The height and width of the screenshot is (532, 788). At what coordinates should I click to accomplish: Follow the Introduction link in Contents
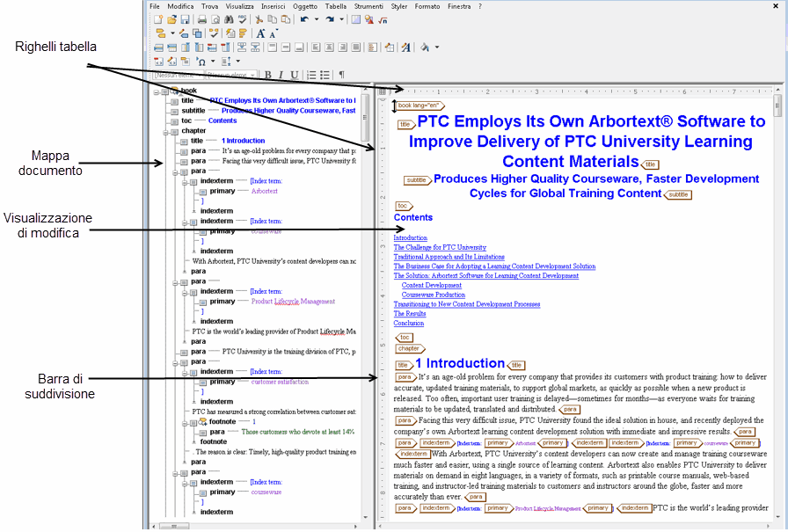411,237
